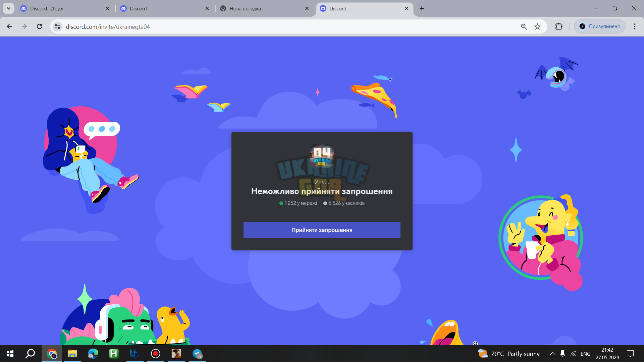The height and width of the screenshot is (362, 644).
Task: Close the Нова вкладка tab
Action: pos(307,9)
